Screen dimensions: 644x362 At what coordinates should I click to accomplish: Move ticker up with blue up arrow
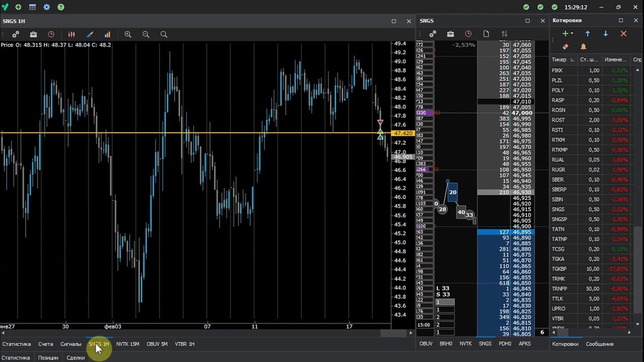point(588,33)
